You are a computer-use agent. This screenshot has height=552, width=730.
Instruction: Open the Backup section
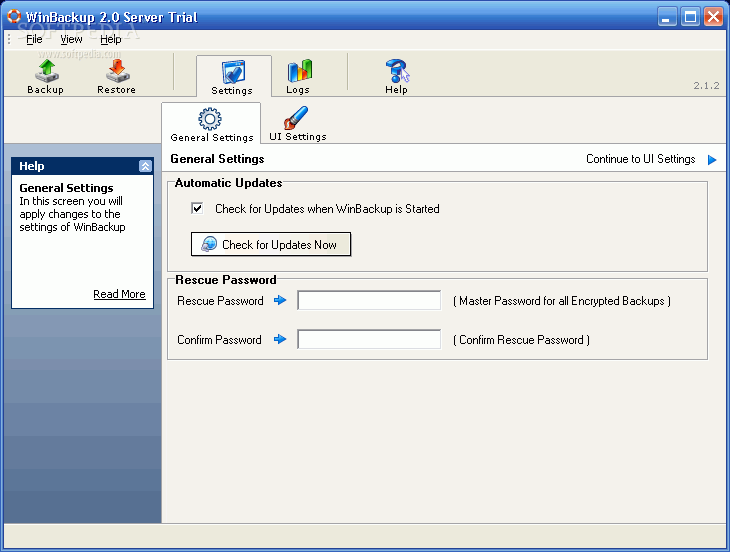(46, 77)
